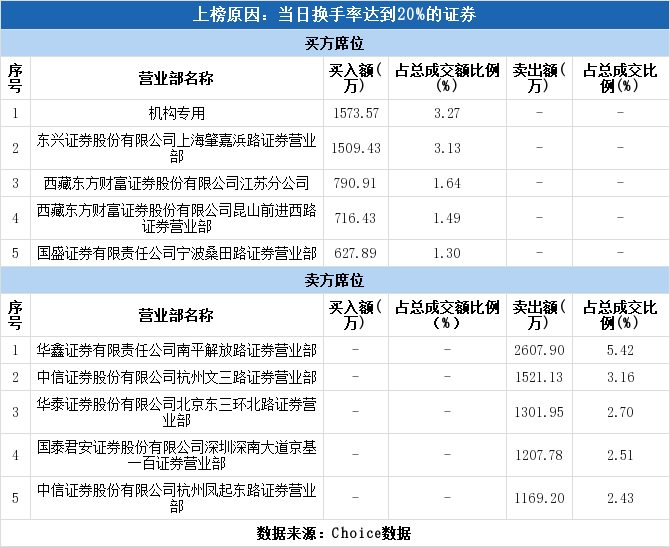This screenshot has height=547, width=670.
Task: Click the percentage 5.42
Action: pos(620,350)
